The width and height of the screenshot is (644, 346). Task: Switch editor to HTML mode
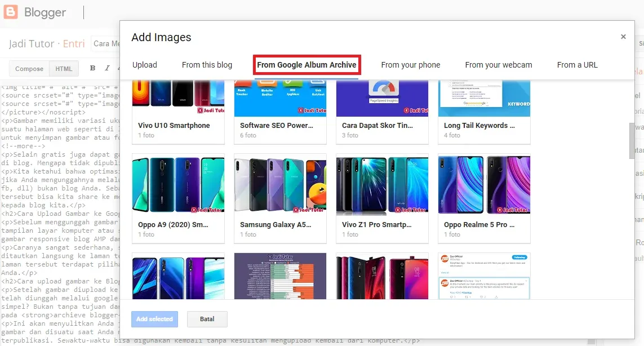pos(64,69)
